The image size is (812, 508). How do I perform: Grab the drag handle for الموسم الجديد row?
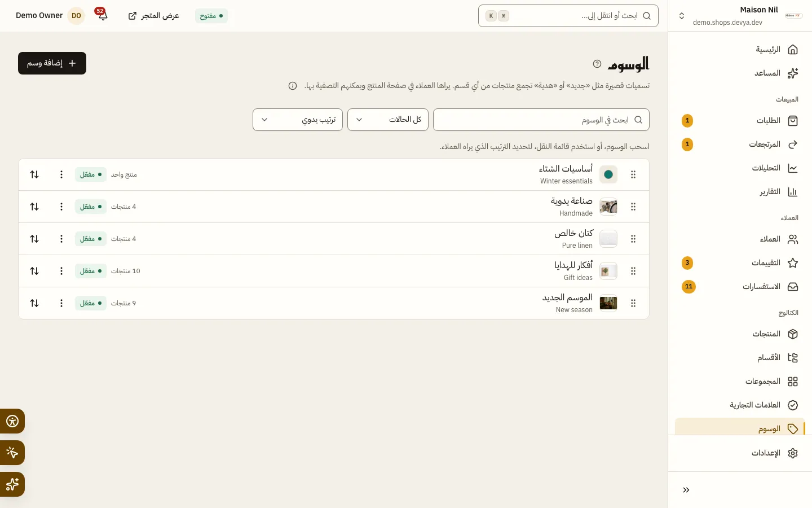tap(633, 303)
